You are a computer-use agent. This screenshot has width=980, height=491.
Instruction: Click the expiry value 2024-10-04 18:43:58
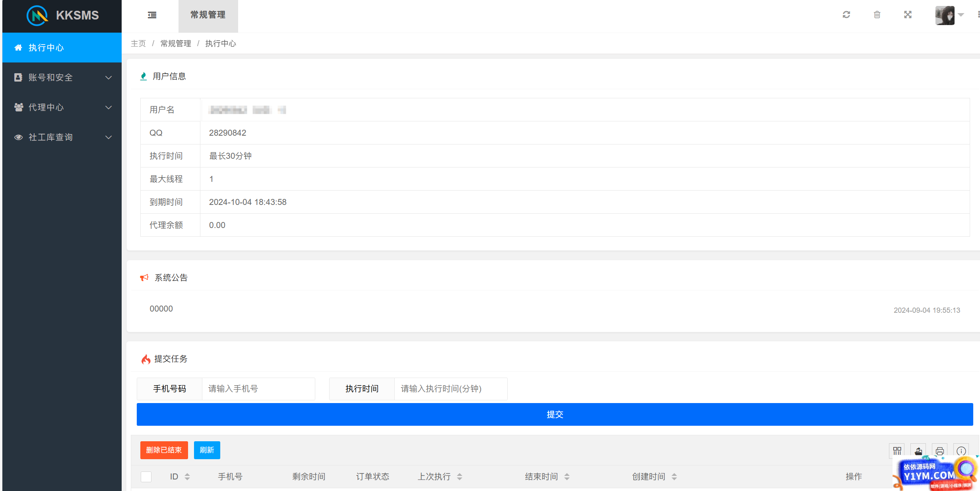click(x=248, y=202)
